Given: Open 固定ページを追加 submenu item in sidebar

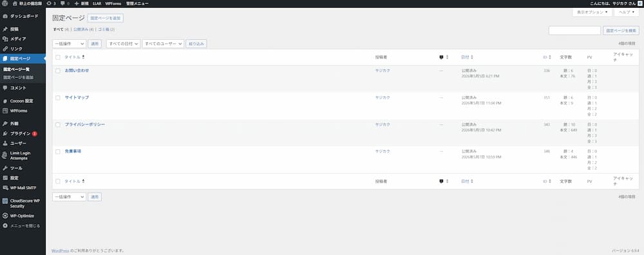Looking at the screenshot, I should pyautogui.click(x=19, y=77).
